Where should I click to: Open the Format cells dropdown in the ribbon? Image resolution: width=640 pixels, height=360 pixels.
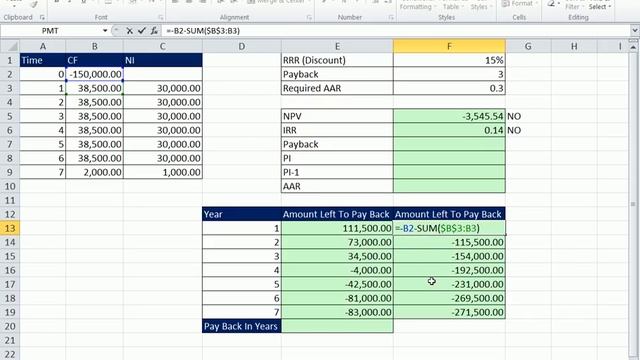[x=519, y=4]
